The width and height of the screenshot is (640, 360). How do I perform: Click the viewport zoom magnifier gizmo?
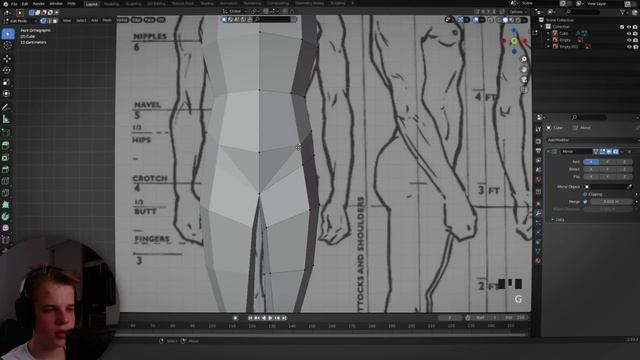pos(524,60)
